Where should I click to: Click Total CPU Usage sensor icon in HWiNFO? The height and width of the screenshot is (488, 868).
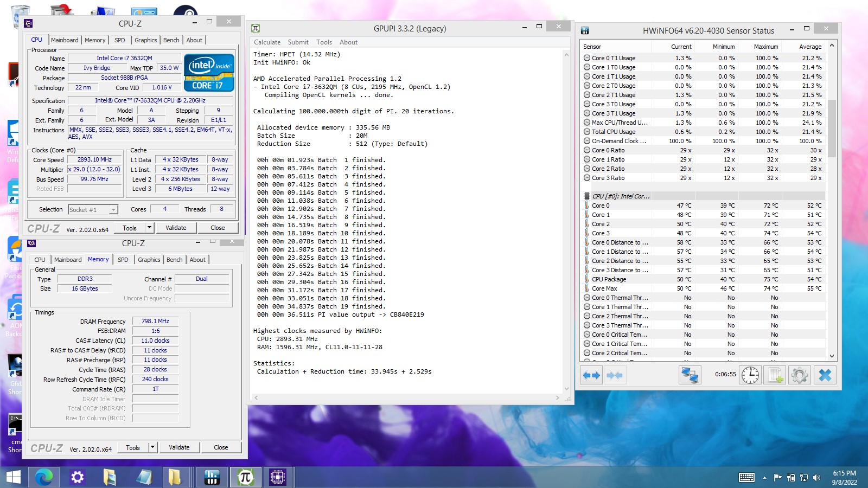coord(586,132)
